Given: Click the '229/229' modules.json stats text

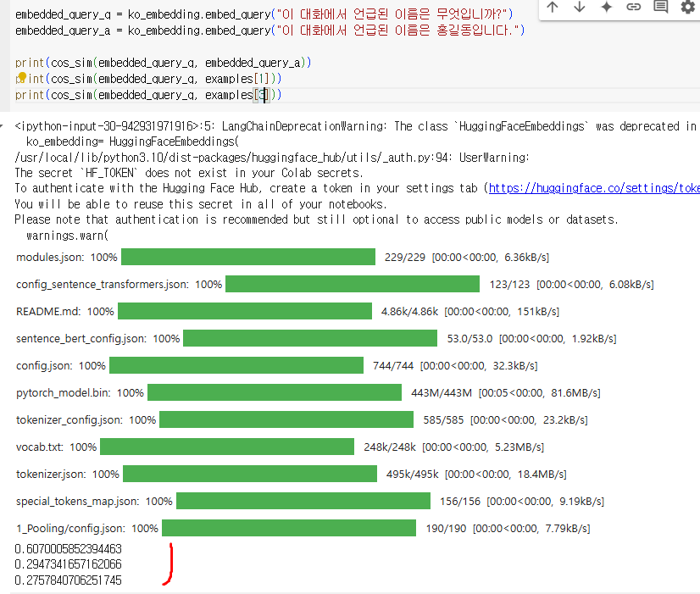Looking at the screenshot, I should (404, 257).
